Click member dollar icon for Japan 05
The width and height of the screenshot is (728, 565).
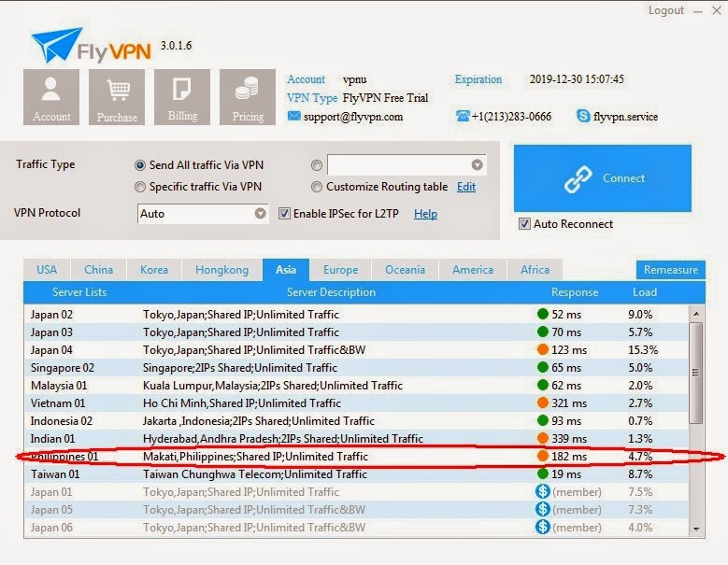point(543,509)
